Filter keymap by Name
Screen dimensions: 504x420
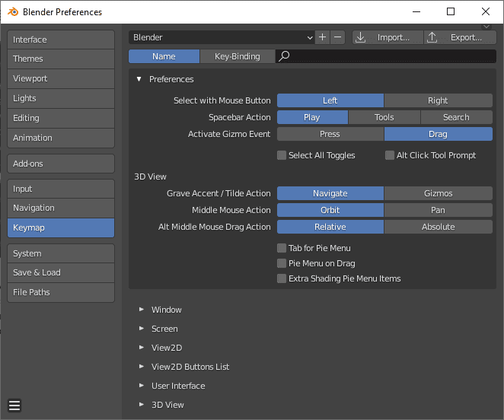click(164, 56)
